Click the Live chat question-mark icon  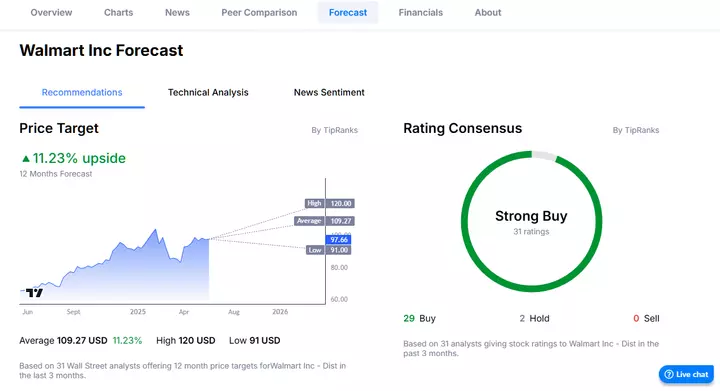point(669,374)
